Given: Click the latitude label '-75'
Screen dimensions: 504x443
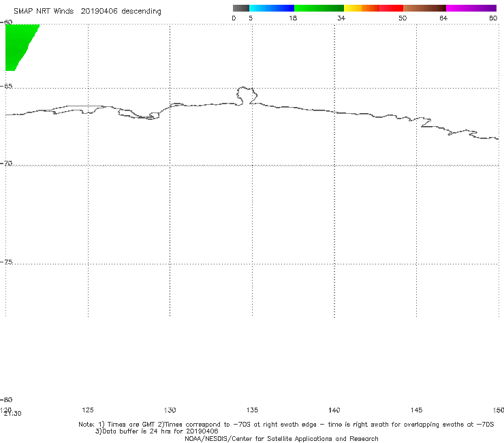Looking at the screenshot, I should click(x=6, y=262).
